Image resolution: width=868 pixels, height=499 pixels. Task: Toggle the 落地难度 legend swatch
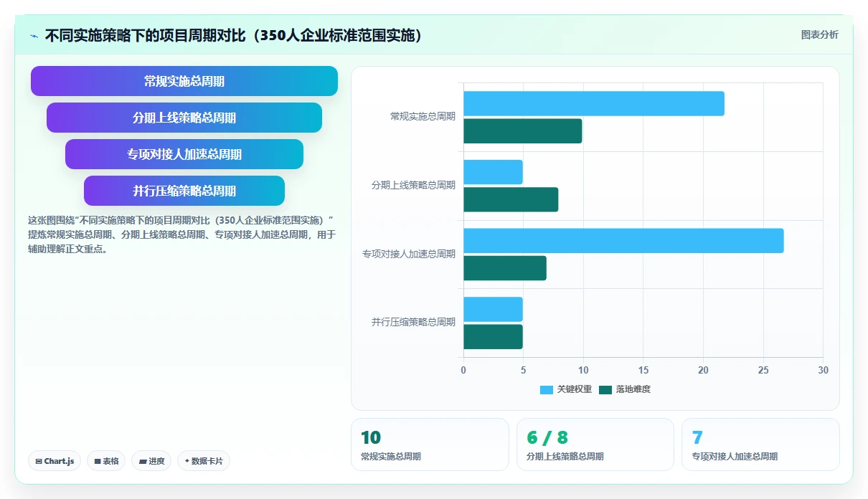pyautogui.click(x=605, y=389)
